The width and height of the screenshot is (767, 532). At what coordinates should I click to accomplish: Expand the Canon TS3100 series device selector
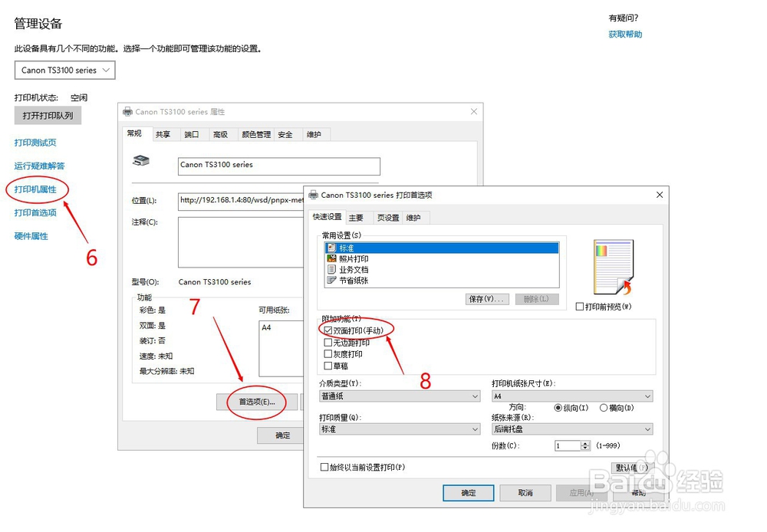coord(107,70)
